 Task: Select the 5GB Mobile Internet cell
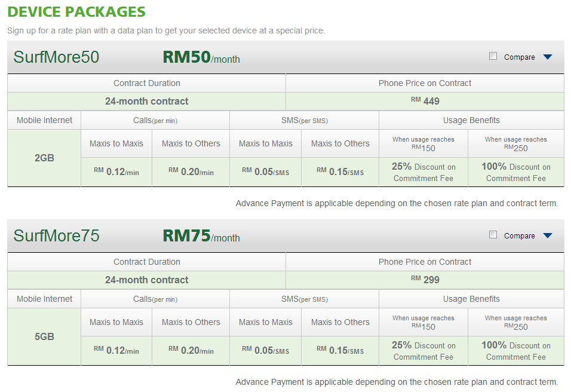click(44, 336)
